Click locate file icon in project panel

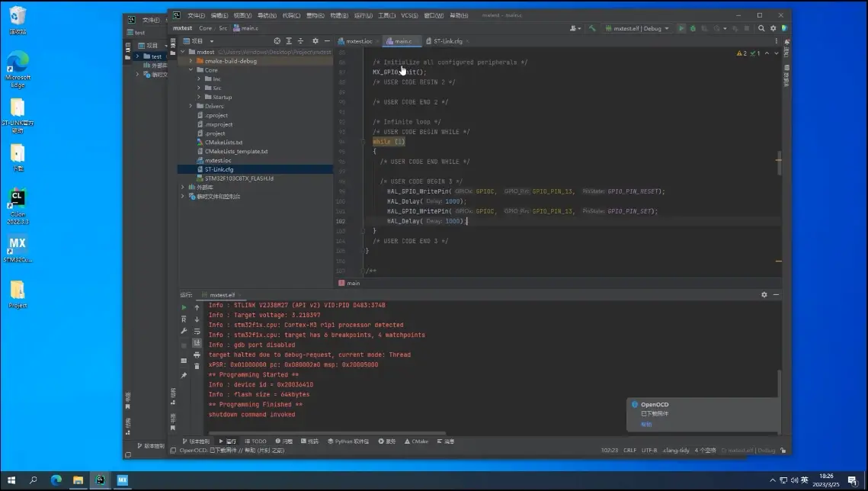(x=277, y=41)
